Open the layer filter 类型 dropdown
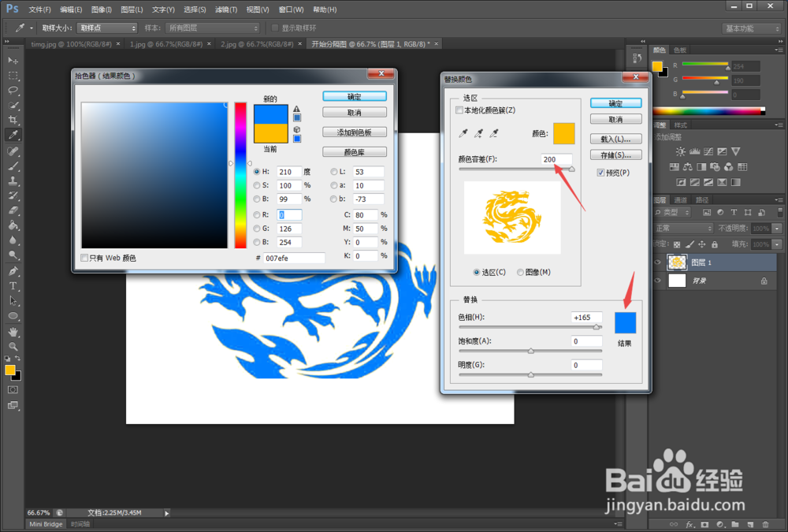The height and width of the screenshot is (532, 788). click(672, 212)
